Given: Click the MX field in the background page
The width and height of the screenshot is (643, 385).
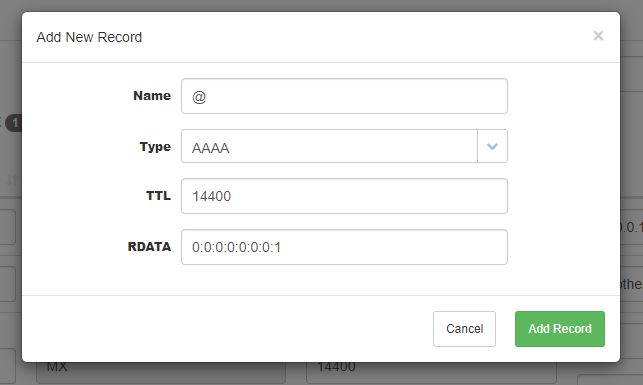Looking at the screenshot, I should point(161,372).
